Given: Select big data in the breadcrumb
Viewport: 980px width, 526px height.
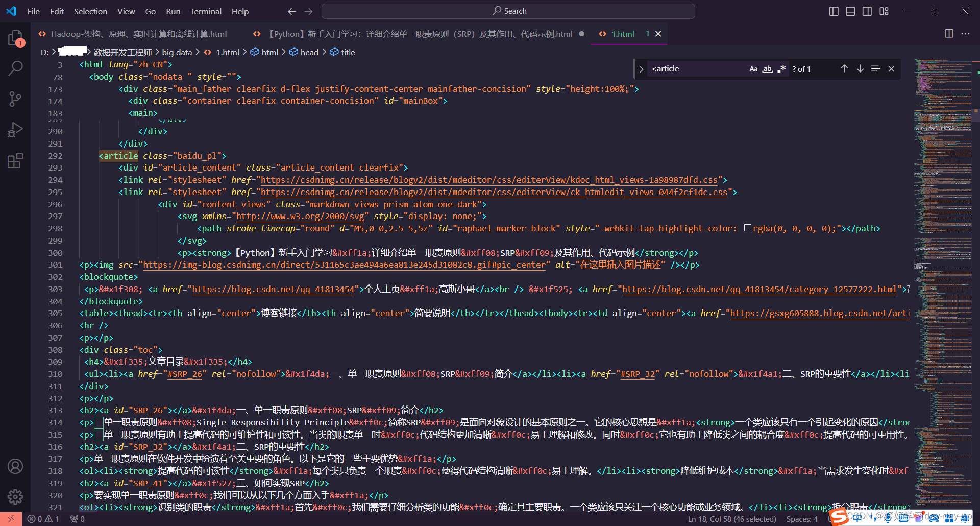Looking at the screenshot, I should [177, 52].
